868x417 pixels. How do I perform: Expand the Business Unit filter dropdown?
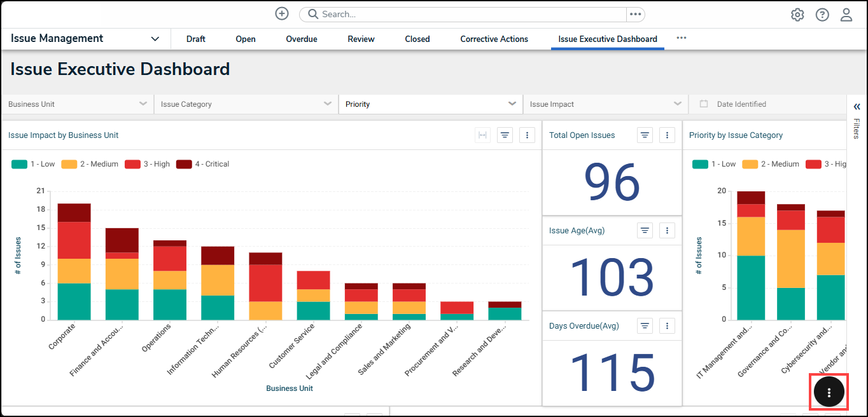[x=78, y=104]
